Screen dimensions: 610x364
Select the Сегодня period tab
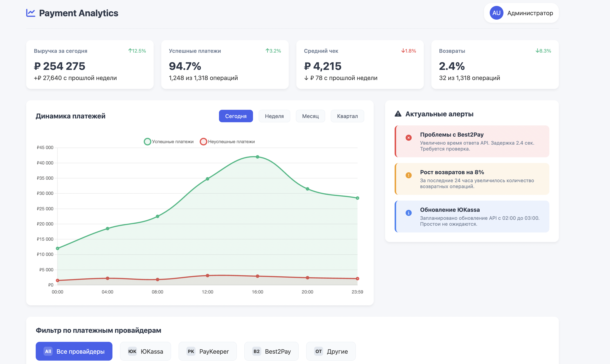point(236,116)
